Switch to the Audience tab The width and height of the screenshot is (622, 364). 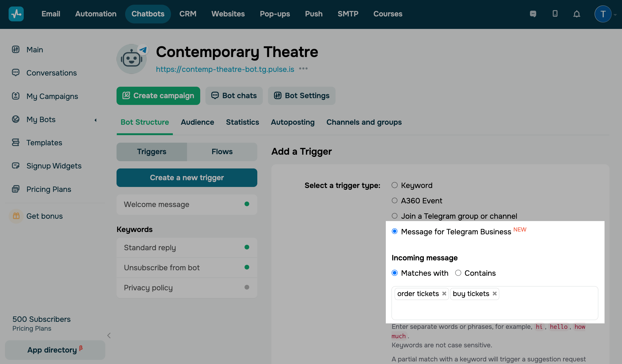(197, 122)
